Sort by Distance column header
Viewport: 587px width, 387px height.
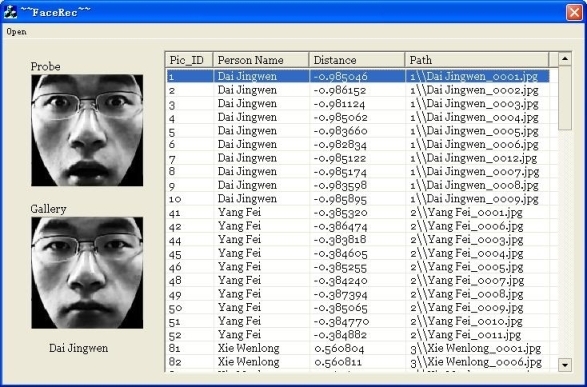[357, 60]
